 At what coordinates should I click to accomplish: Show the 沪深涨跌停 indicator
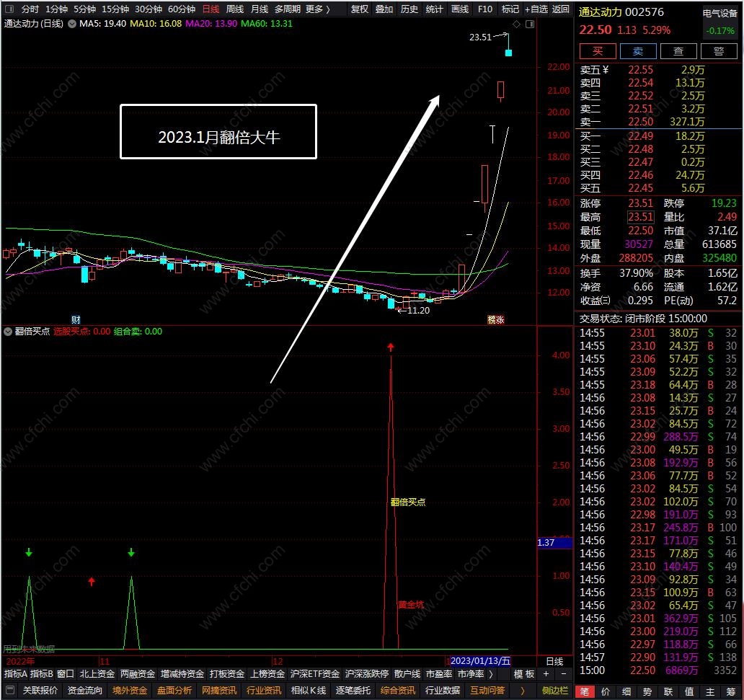click(x=367, y=674)
